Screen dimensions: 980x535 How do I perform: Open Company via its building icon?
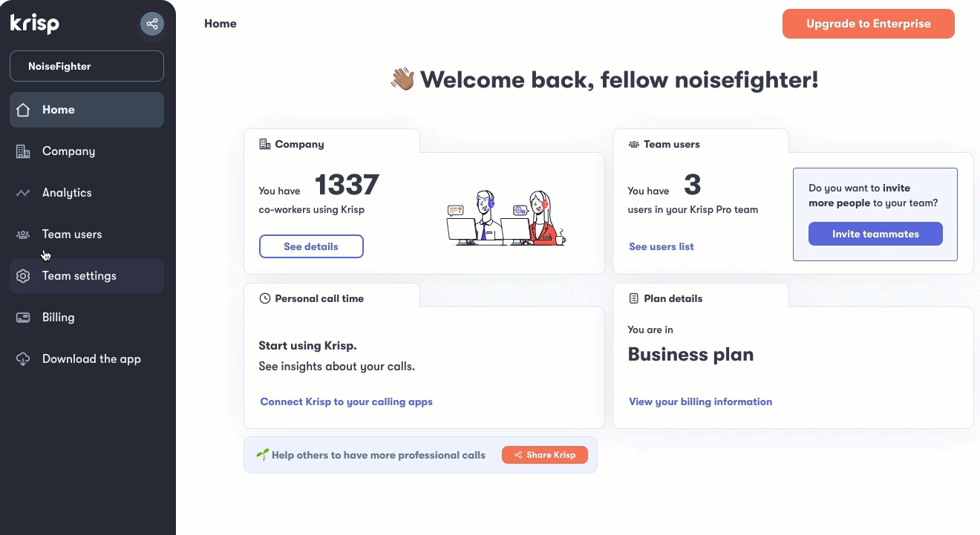tap(23, 151)
